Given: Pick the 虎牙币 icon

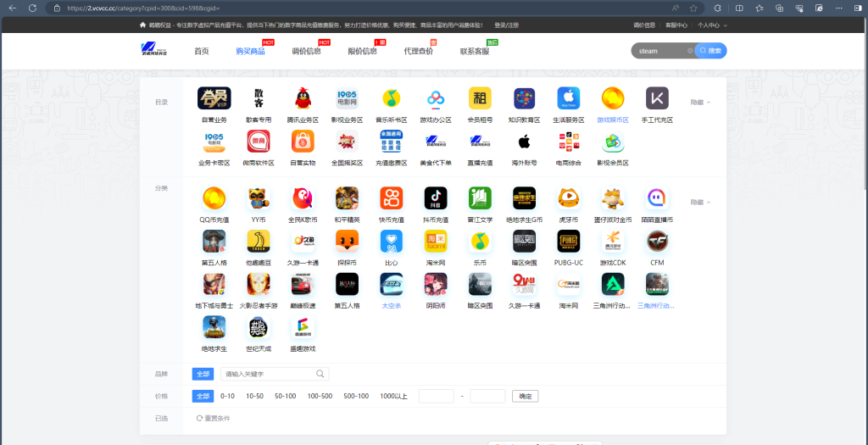Looking at the screenshot, I should coord(568,198).
